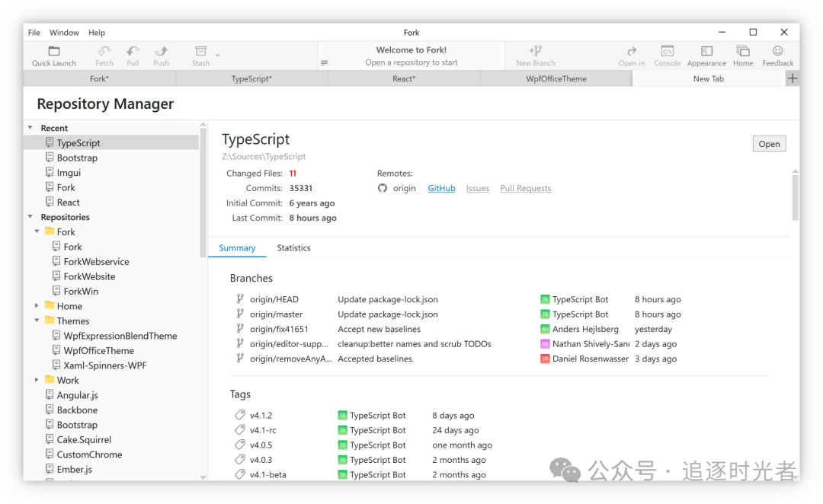The image size is (823, 504).
Task: Click the Open button for TypeScript
Action: [769, 144]
